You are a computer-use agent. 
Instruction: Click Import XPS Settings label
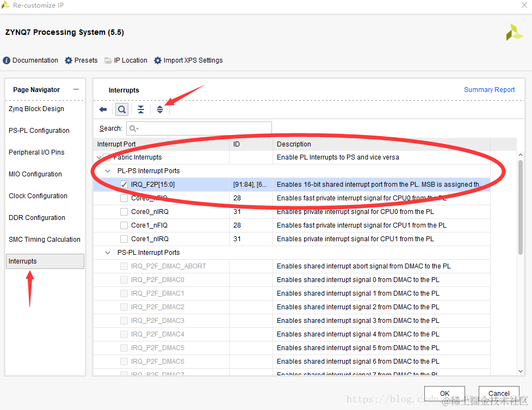click(193, 60)
